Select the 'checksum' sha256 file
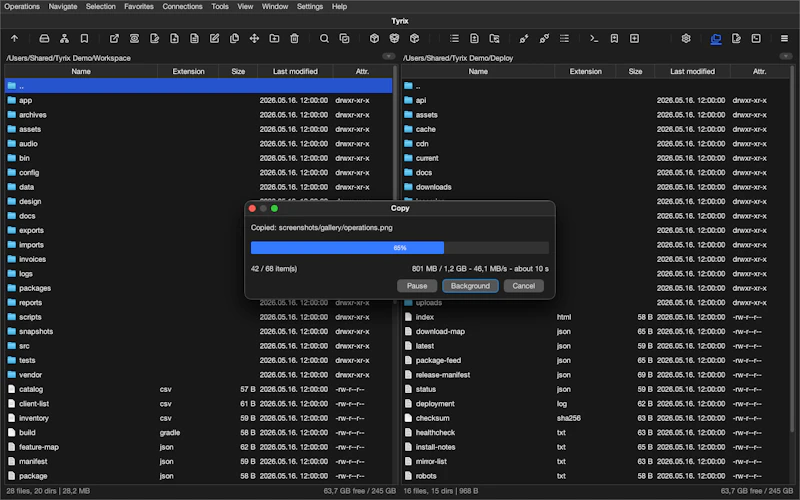The height and width of the screenshot is (500, 800). 596,418
